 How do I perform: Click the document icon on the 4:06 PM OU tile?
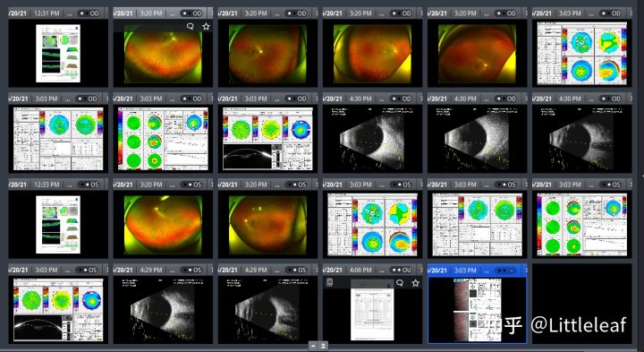click(x=329, y=282)
